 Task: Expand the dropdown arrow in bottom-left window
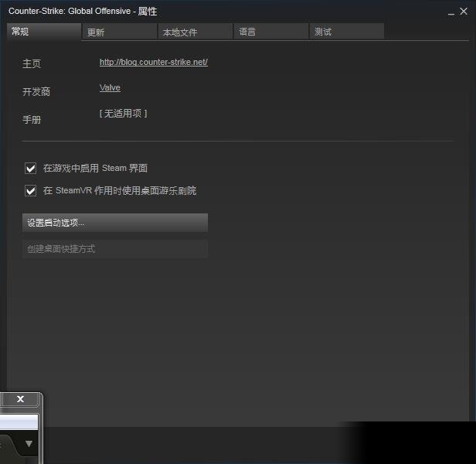pos(29,444)
